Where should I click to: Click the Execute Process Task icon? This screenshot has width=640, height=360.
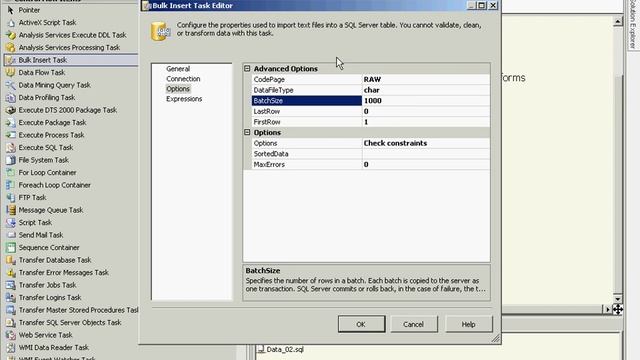[11, 135]
